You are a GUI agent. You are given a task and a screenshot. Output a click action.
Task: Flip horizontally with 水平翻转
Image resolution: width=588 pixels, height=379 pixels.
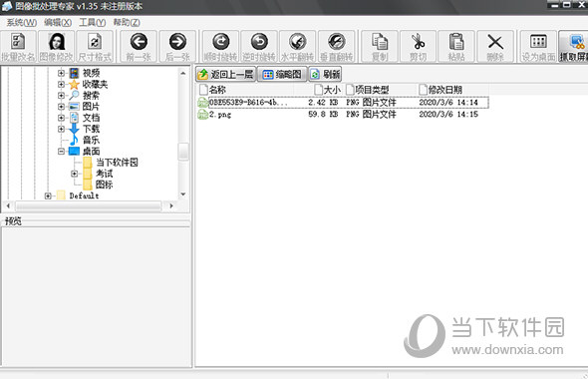pyautogui.click(x=297, y=46)
